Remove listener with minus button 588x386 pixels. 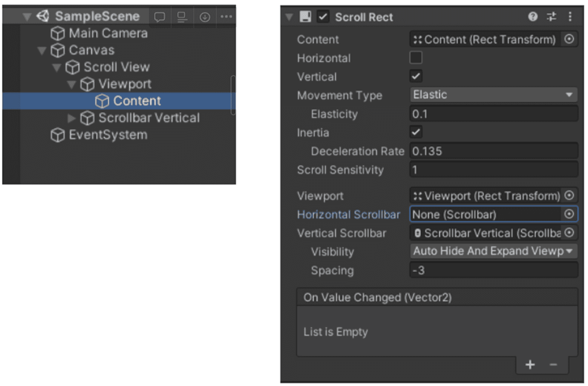(553, 365)
